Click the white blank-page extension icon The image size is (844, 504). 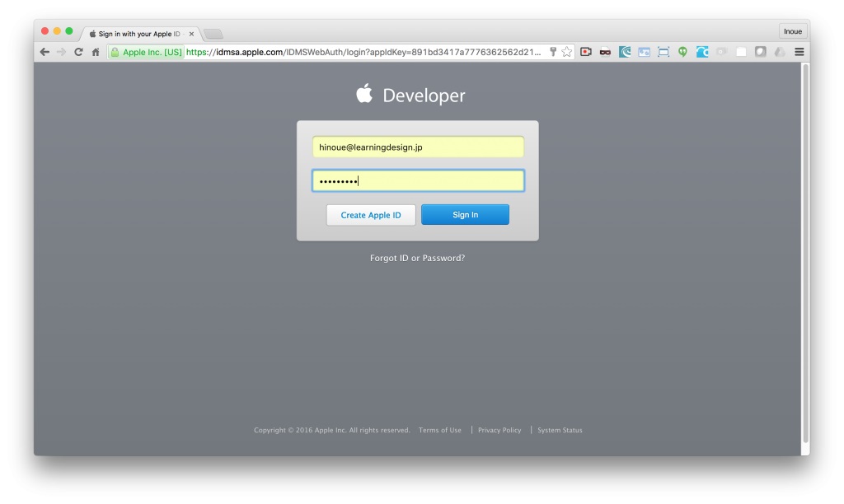coord(741,52)
